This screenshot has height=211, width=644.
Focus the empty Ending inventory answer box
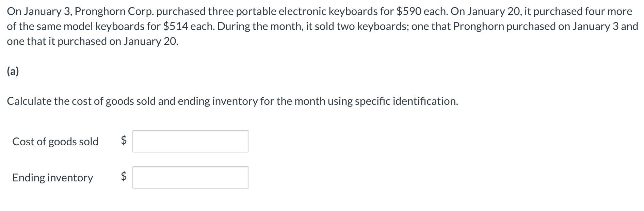click(x=191, y=177)
